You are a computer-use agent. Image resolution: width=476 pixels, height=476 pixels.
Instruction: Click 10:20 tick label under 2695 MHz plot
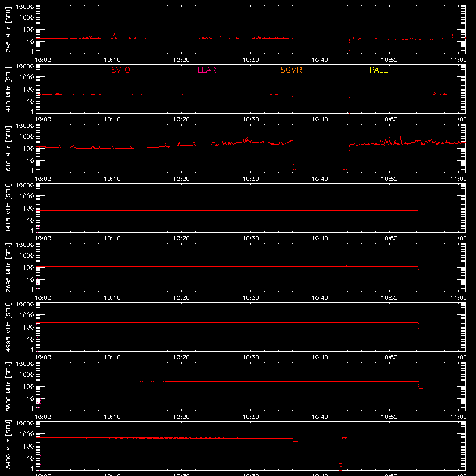point(181,298)
